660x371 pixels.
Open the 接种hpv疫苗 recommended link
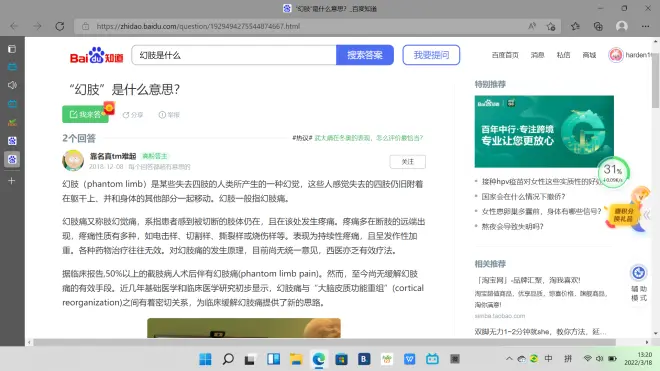541,181
